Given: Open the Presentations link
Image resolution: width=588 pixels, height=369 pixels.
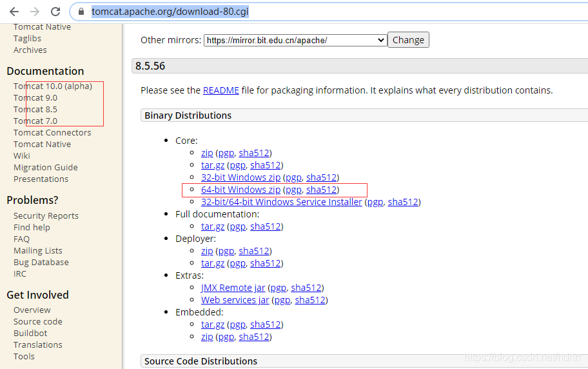Looking at the screenshot, I should 41,179.
